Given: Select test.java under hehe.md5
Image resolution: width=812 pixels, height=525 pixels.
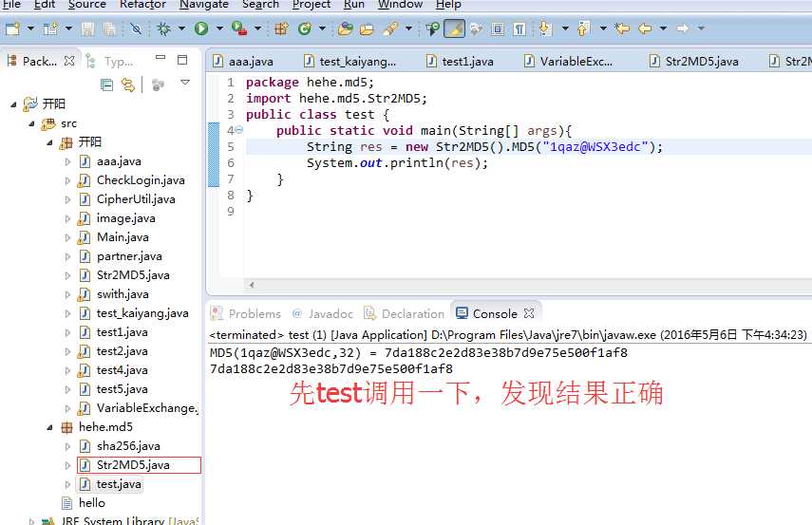Looking at the screenshot, I should coord(110,484).
